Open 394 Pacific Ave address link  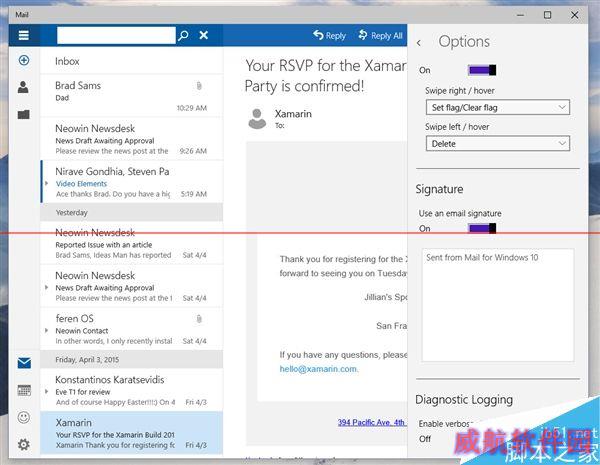click(371, 422)
